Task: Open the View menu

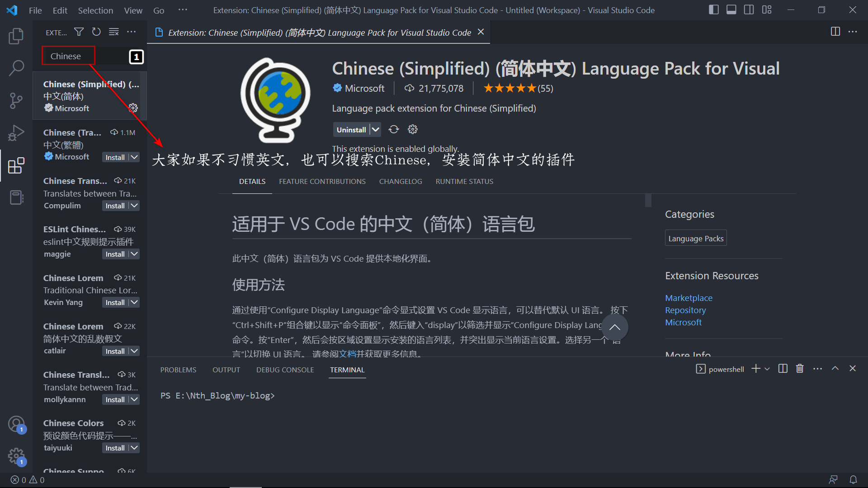Action: 133,10
